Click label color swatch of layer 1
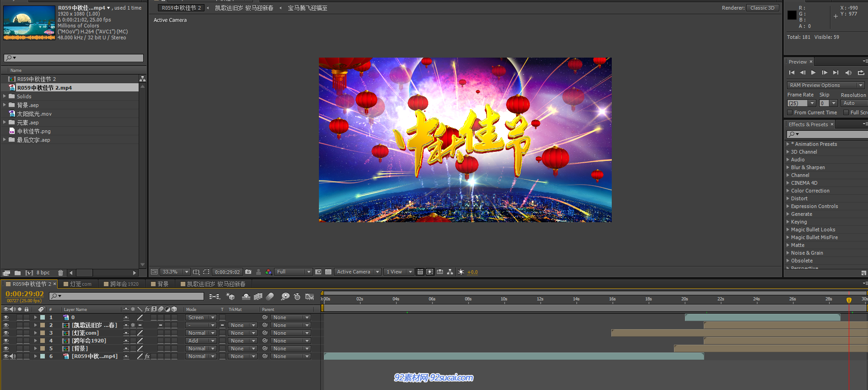The image size is (868, 390). click(43, 317)
